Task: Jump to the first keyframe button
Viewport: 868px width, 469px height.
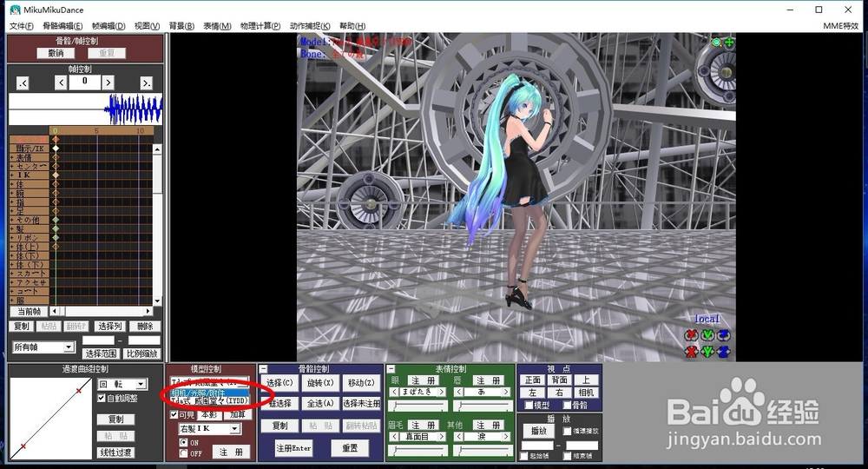Action: 23,83
